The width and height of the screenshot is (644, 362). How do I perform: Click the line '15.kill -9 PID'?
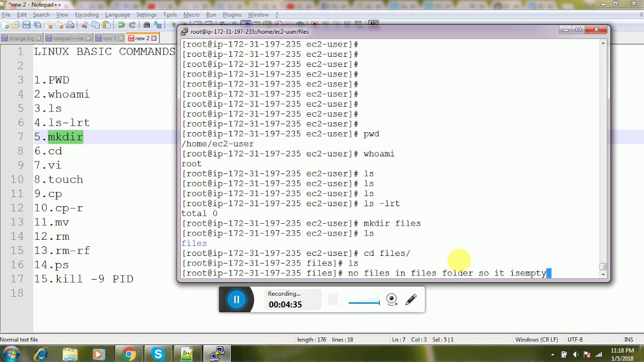click(84, 279)
